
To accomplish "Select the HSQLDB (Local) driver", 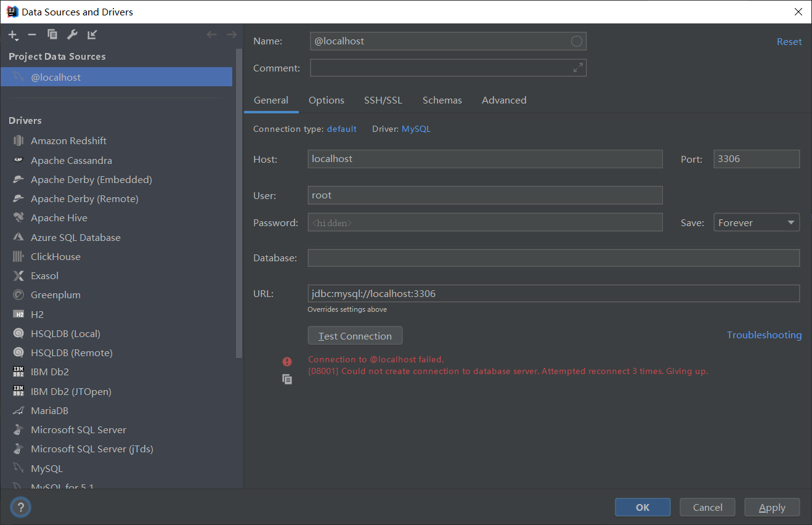I will point(116,333).
